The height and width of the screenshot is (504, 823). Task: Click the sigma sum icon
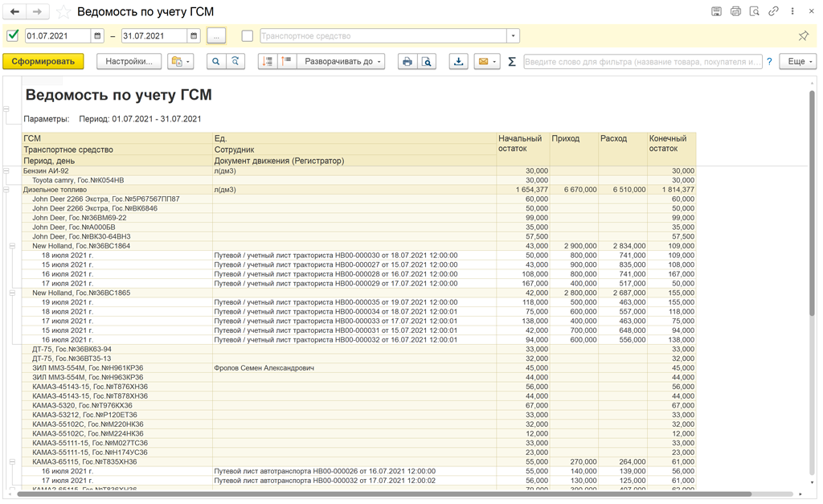point(512,62)
